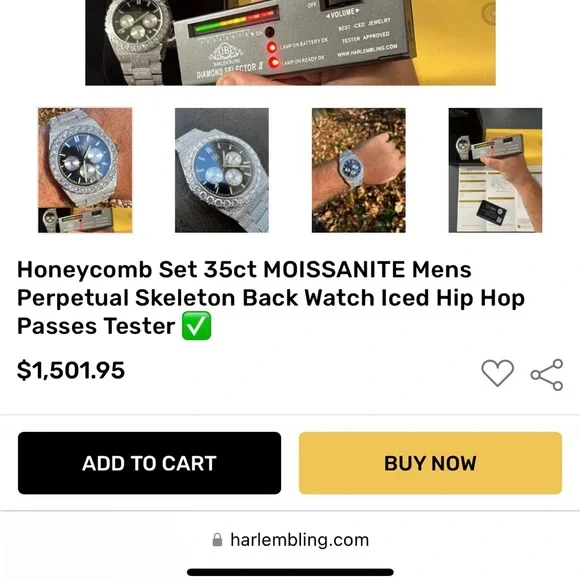The width and height of the screenshot is (580, 580).
Task: Tap the black home indicator bar
Action: point(290,572)
